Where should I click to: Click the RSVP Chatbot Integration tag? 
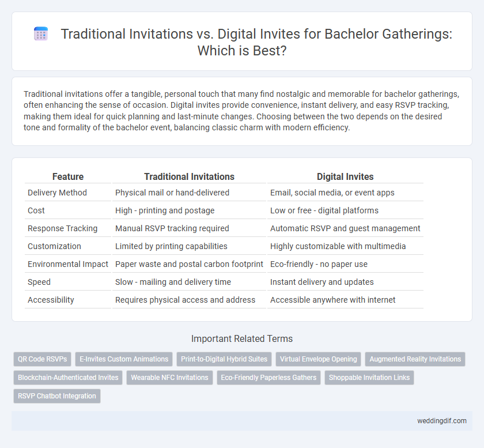(57, 396)
